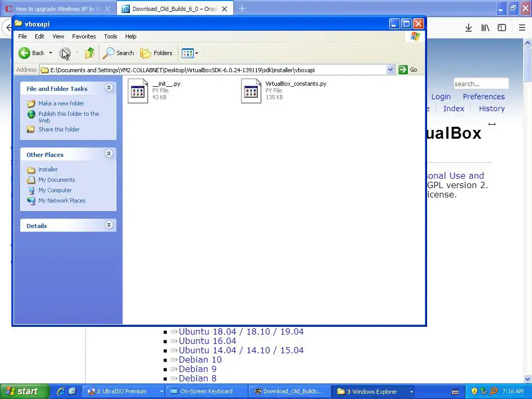Viewport: 532px width, 399px height.
Task: Click Publish this folder to the Web
Action: tap(69, 117)
